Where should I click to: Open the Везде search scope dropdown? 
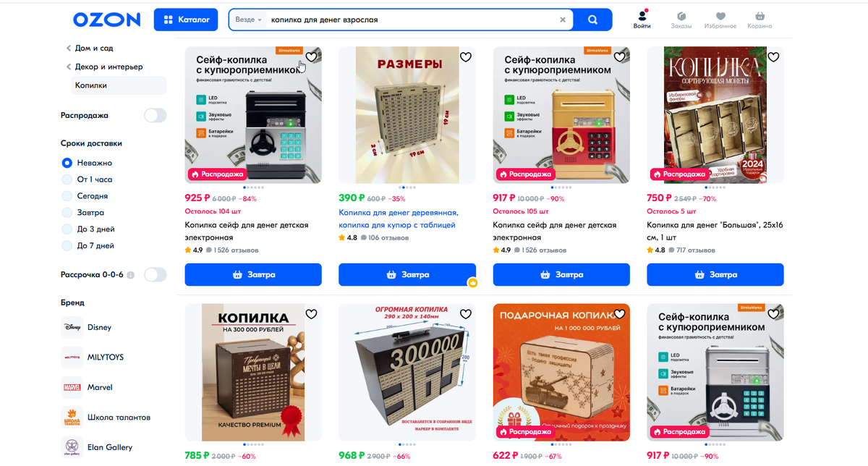(x=248, y=20)
